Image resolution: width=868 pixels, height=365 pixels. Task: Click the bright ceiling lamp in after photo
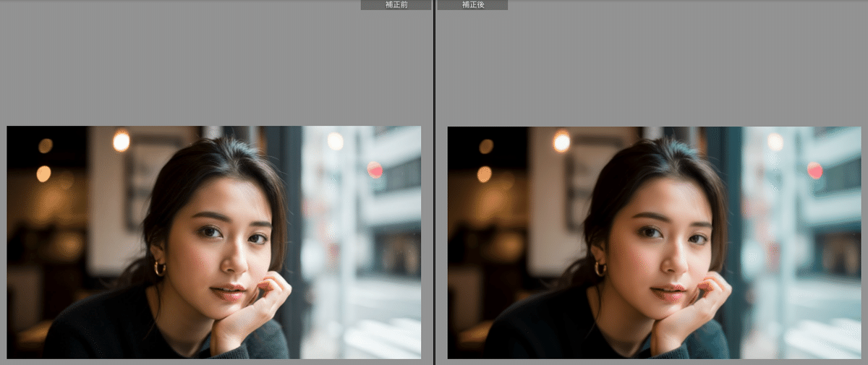pos(561,141)
